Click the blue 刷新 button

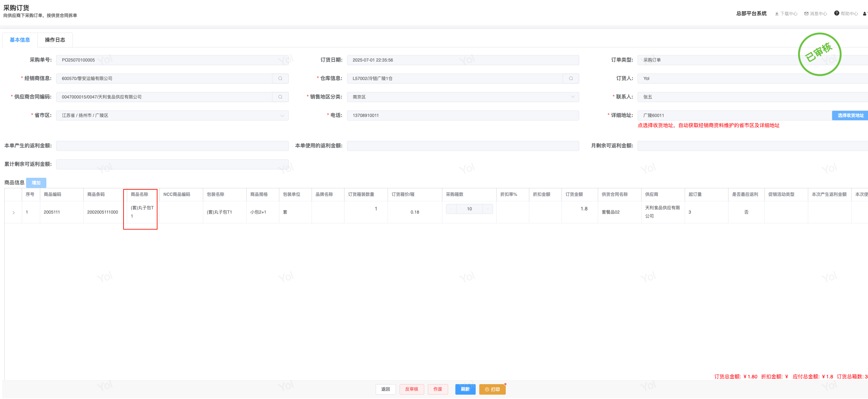(465, 389)
